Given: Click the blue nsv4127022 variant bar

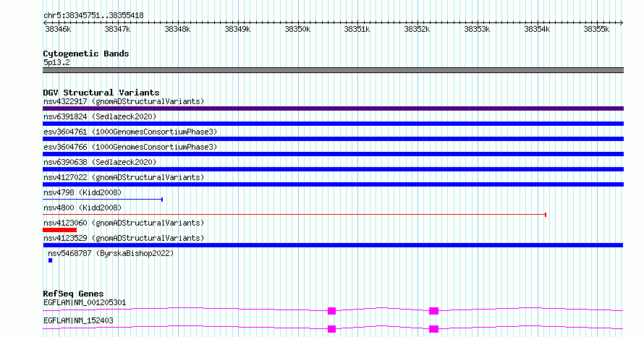Looking at the screenshot, I should (333, 184).
